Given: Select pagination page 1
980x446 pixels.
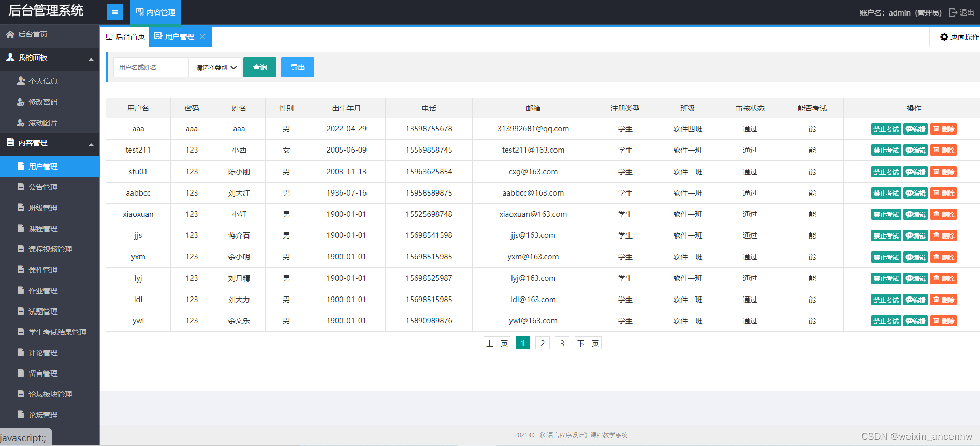Looking at the screenshot, I should (x=523, y=343).
